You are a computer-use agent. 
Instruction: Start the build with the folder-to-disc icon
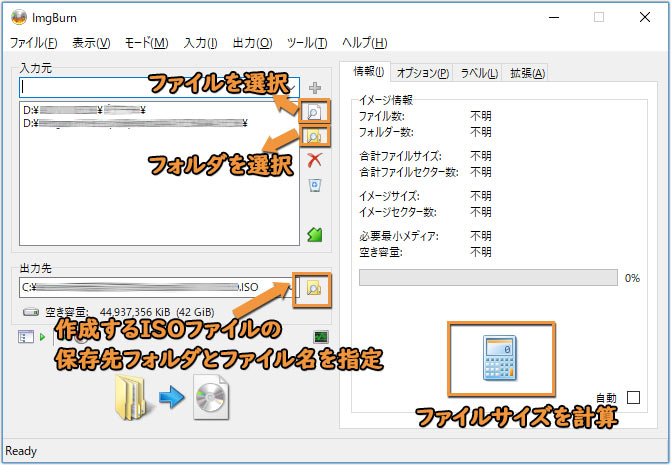pyautogui.click(x=172, y=397)
